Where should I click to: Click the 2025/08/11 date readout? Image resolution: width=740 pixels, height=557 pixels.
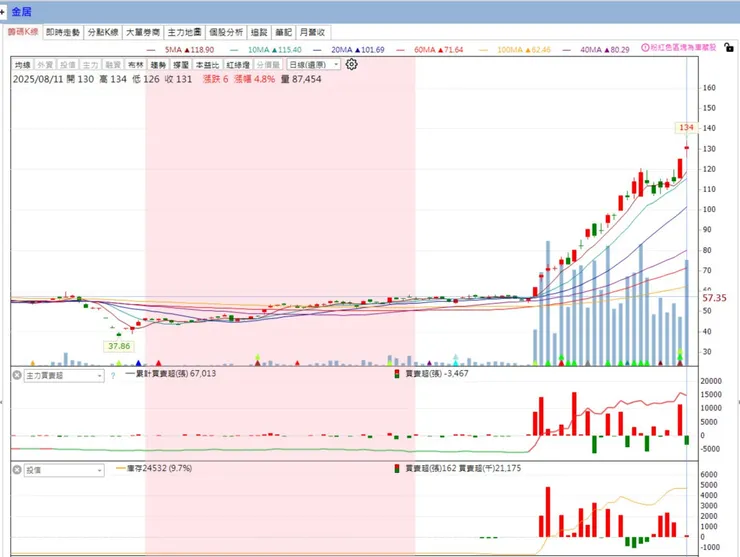[38, 79]
